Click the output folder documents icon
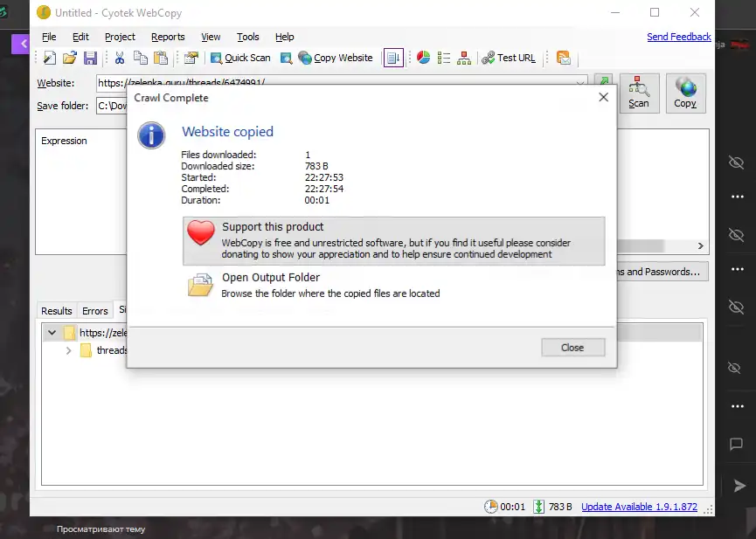This screenshot has width=756, height=539. pyautogui.click(x=200, y=285)
